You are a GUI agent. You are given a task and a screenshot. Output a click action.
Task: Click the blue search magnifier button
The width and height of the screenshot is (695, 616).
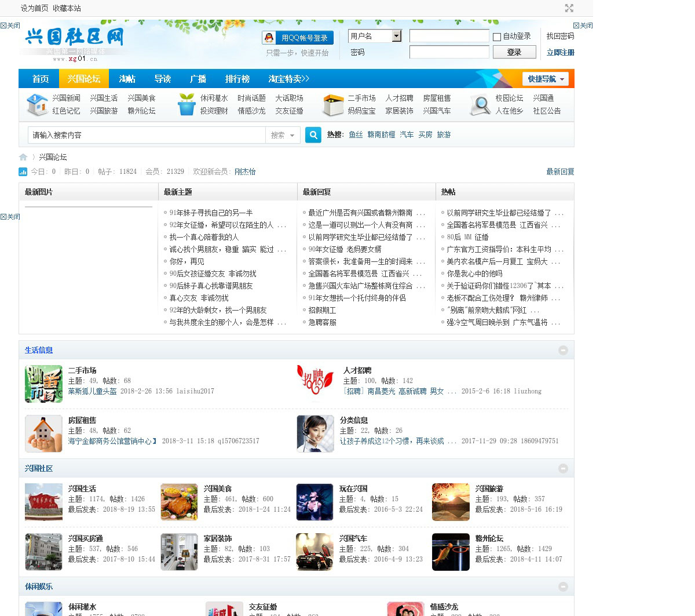pyautogui.click(x=313, y=134)
